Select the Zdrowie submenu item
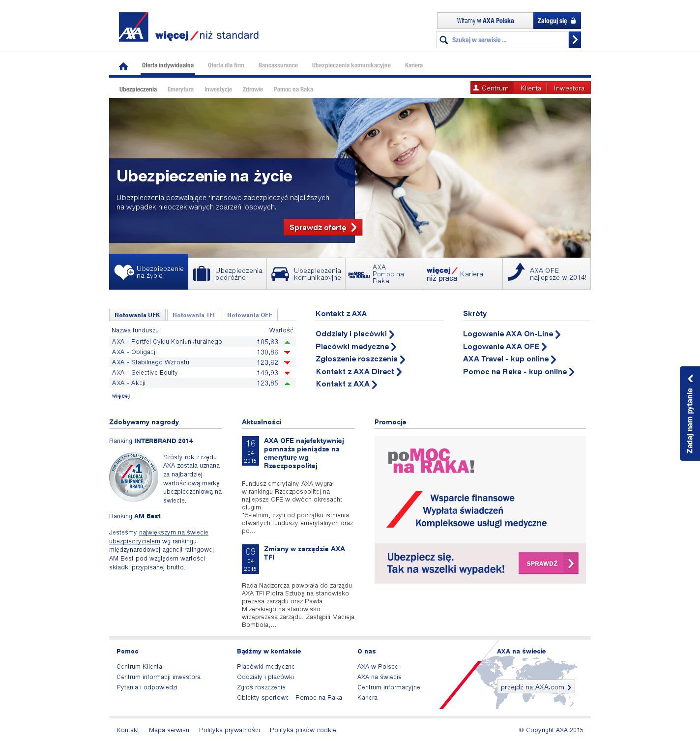The image size is (700, 741). 253,89
